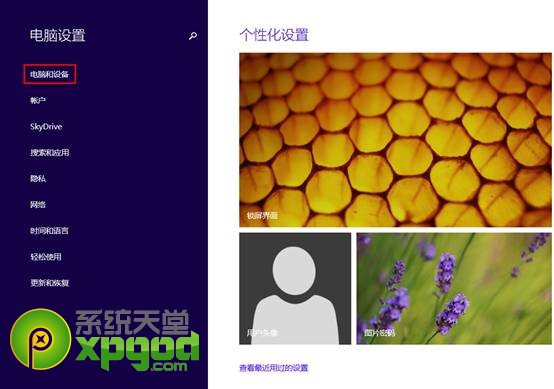Click the 个性化设置 title

coord(274,35)
